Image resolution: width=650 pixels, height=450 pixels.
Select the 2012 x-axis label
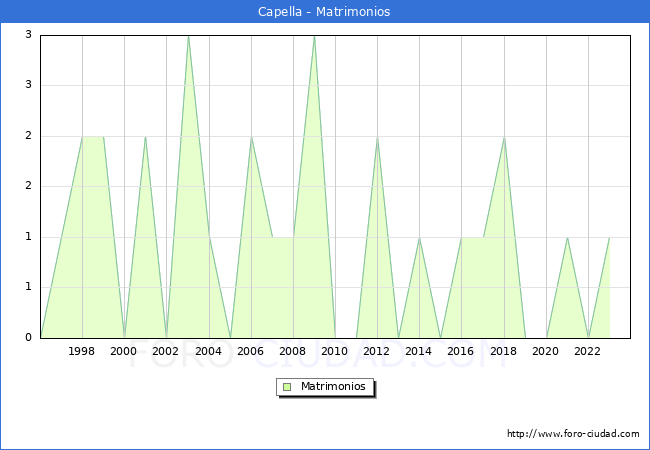(x=376, y=351)
